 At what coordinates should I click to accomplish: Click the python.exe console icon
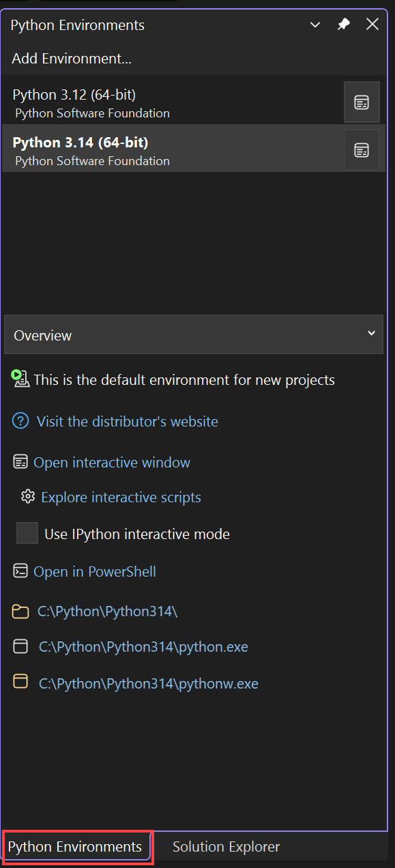[x=20, y=646]
